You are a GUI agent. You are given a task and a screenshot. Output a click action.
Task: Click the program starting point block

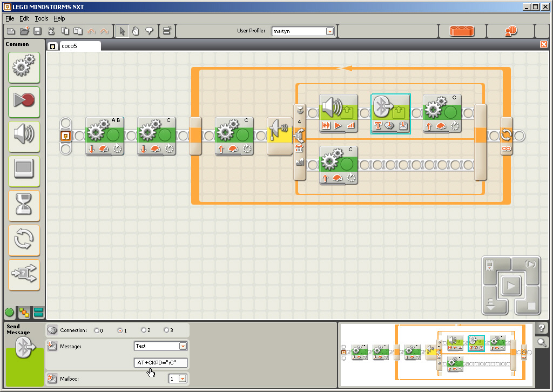point(65,136)
